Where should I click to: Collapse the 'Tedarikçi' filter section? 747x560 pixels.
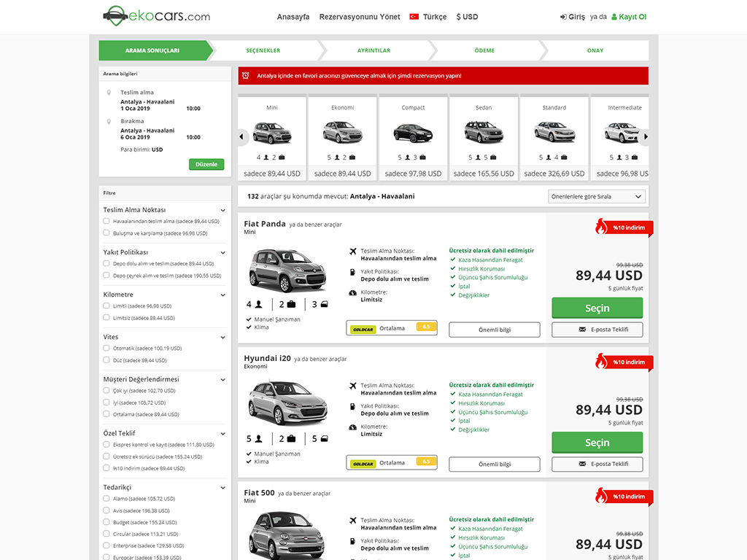223,488
